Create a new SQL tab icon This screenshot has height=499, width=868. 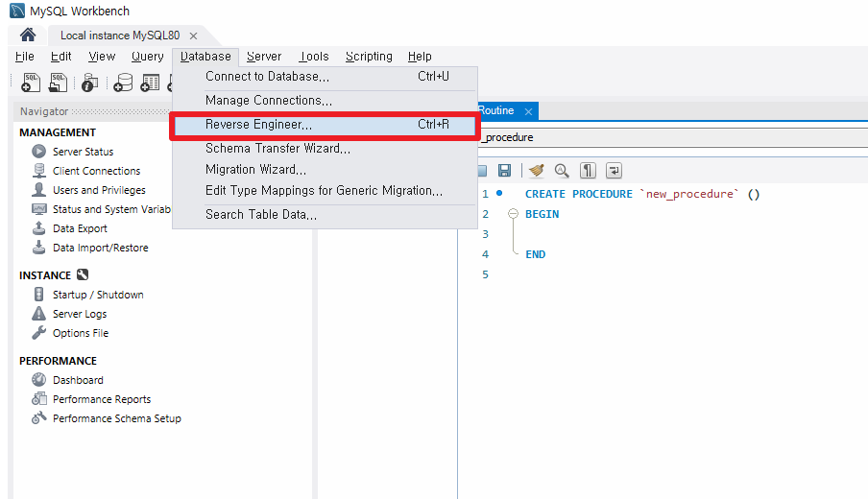(31, 83)
